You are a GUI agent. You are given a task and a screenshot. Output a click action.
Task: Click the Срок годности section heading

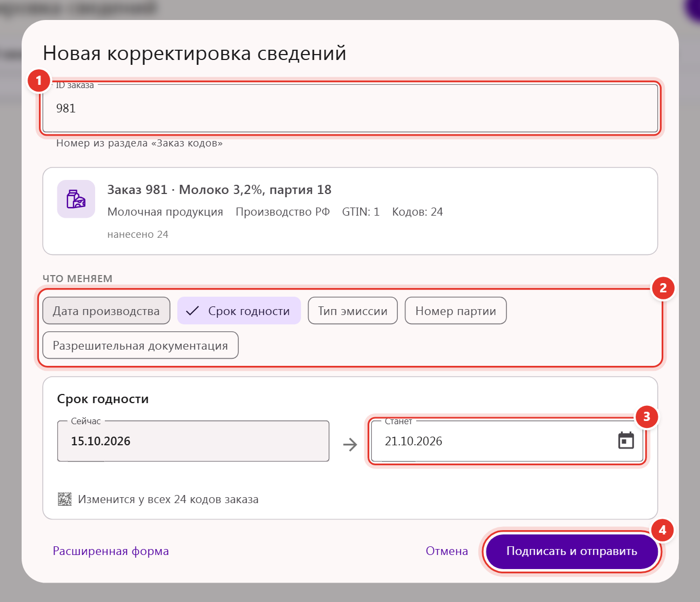(103, 399)
